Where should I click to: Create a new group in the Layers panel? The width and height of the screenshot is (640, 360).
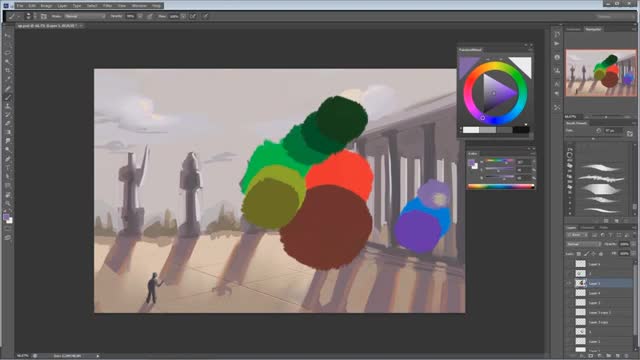[609, 356]
